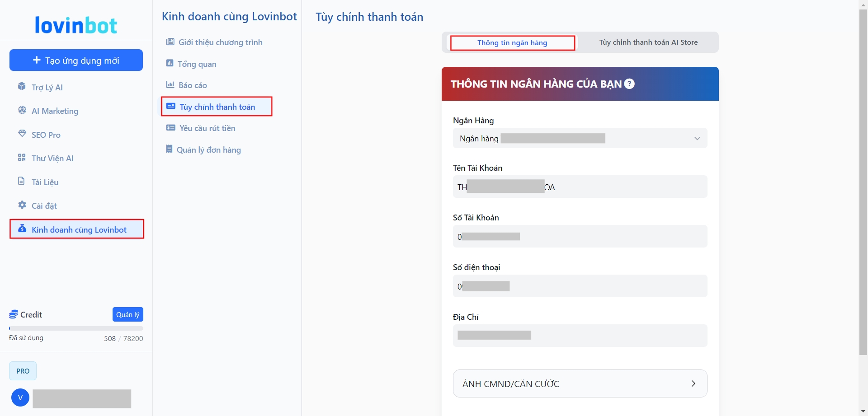Open Giới thiệu chương trình menu item
Screen dimensions: 868x416
(x=220, y=42)
